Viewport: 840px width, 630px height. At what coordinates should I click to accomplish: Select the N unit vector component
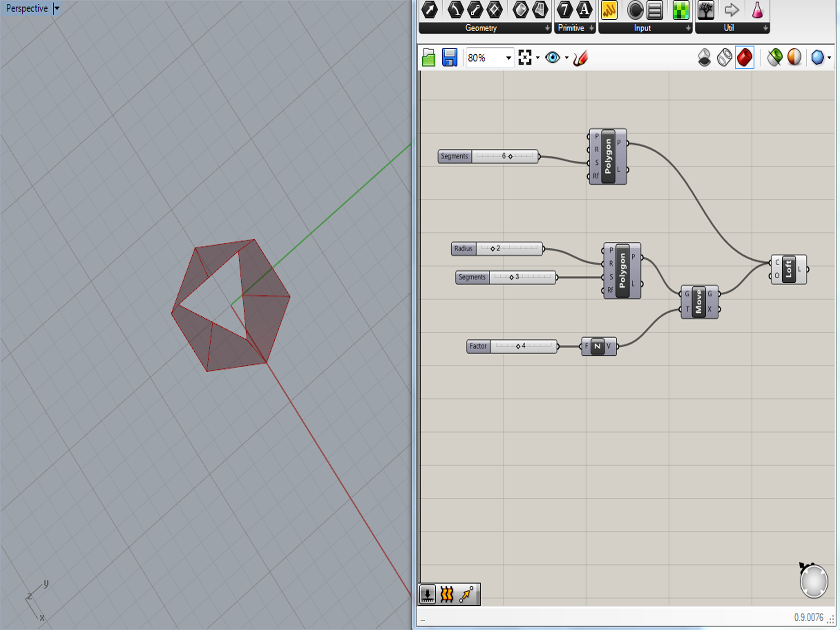(599, 346)
